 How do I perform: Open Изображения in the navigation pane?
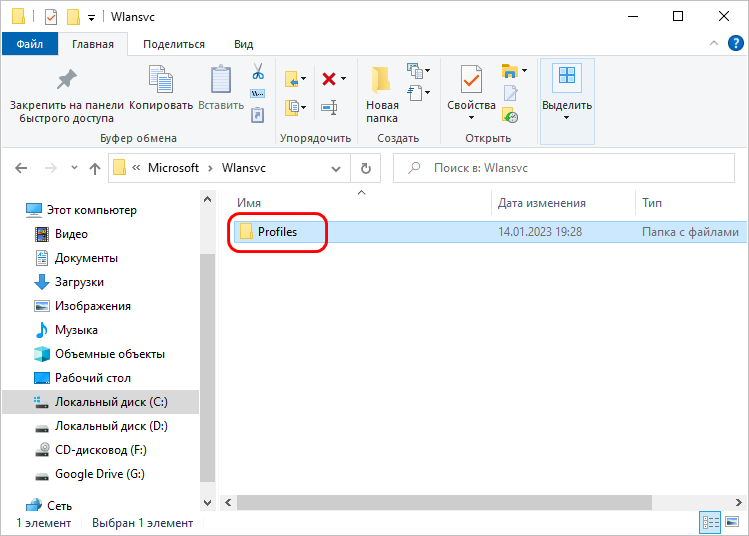pos(93,306)
